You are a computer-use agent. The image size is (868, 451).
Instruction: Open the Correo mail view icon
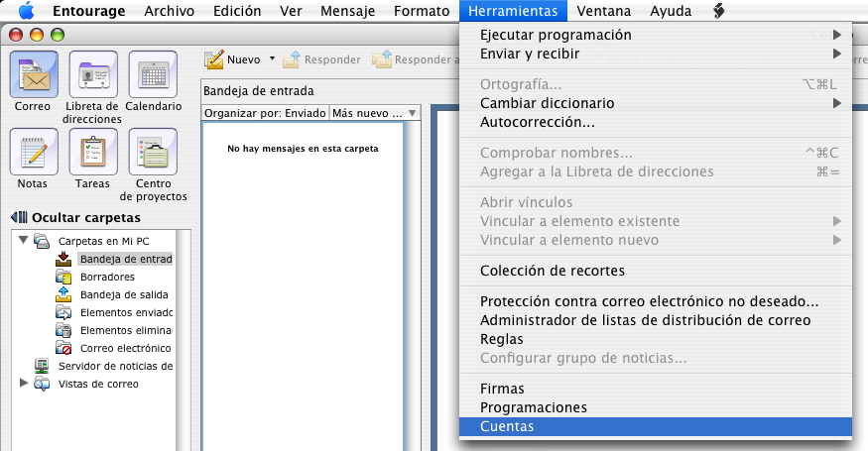[33, 74]
